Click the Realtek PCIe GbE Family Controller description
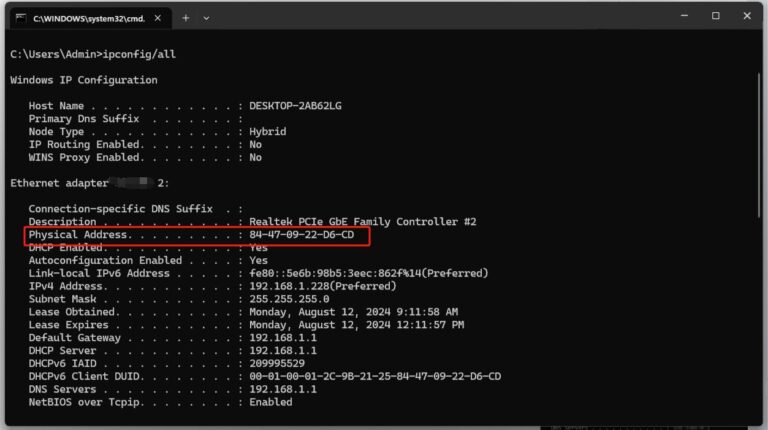 362,222
